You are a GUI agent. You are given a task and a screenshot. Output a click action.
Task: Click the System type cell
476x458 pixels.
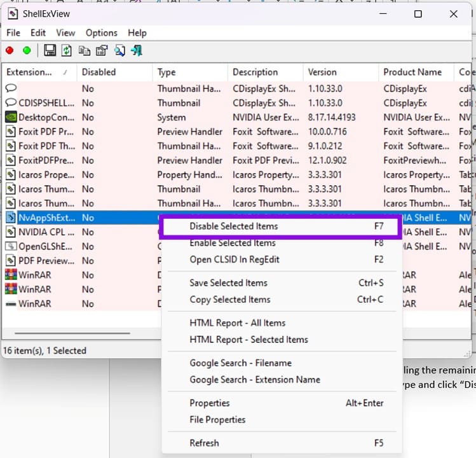172,118
